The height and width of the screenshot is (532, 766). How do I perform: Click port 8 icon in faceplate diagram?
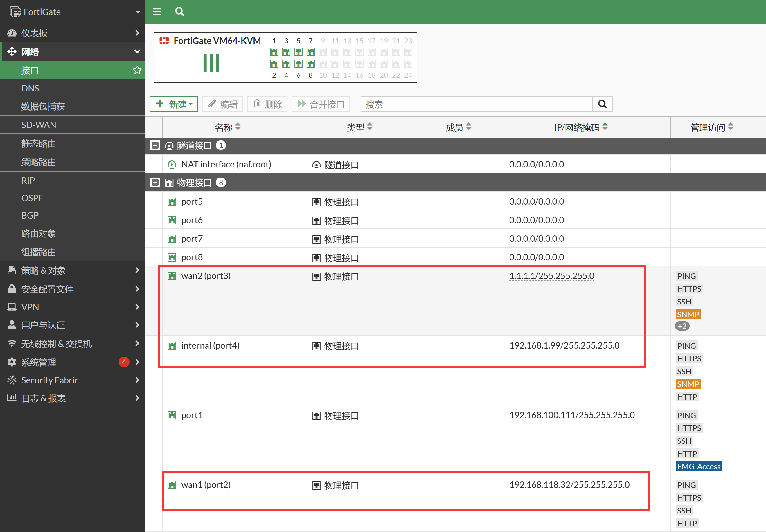click(310, 64)
